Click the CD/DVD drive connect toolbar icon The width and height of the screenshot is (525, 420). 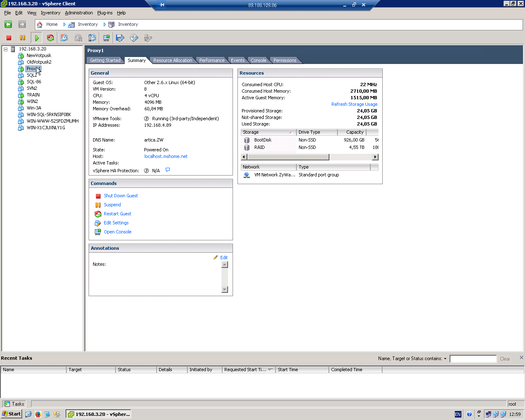click(134, 38)
